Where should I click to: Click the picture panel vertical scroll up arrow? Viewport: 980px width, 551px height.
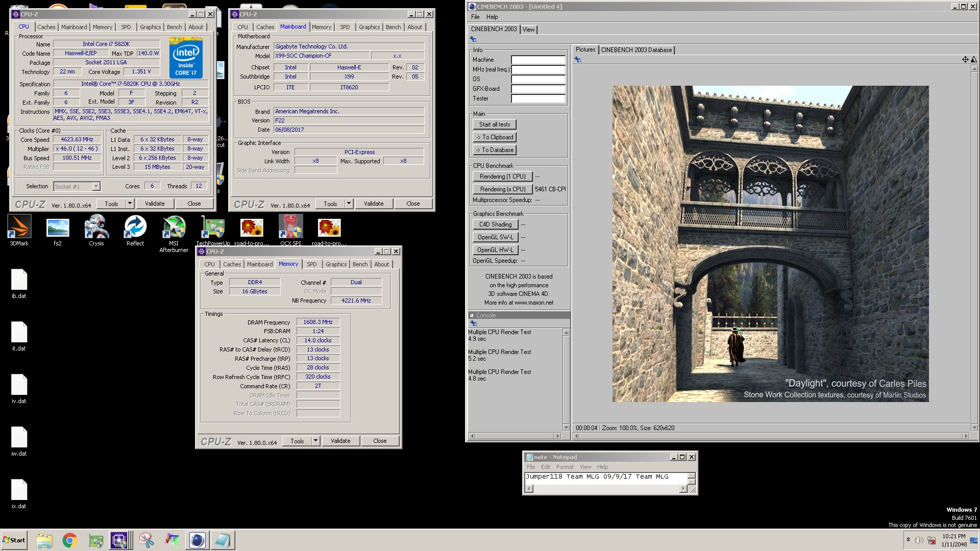pos(974,68)
